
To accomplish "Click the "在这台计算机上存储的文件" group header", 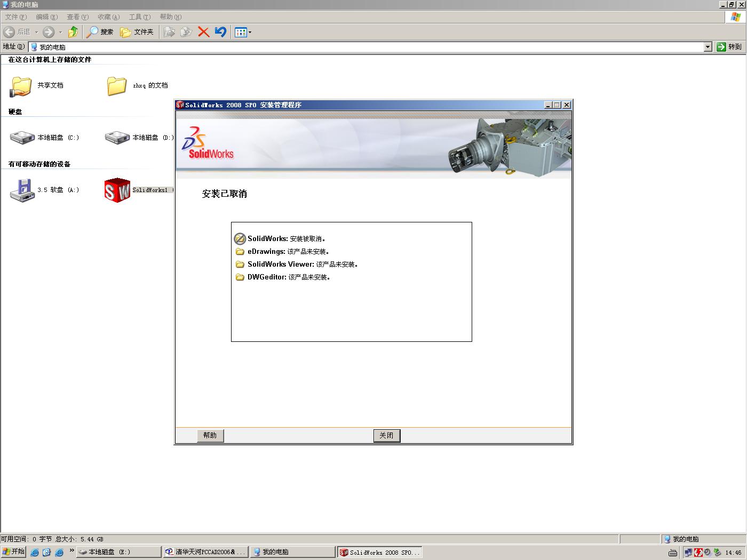I will click(x=50, y=60).
